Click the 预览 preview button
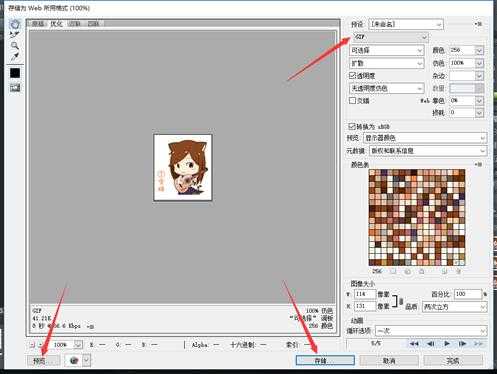This screenshot has height=374, width=497. [44, 361]
